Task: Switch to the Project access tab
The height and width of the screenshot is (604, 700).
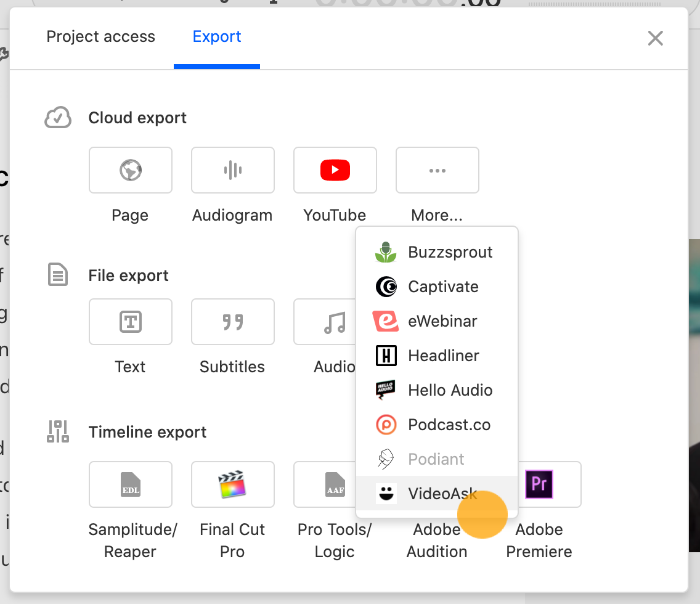Action: point(100,36)
